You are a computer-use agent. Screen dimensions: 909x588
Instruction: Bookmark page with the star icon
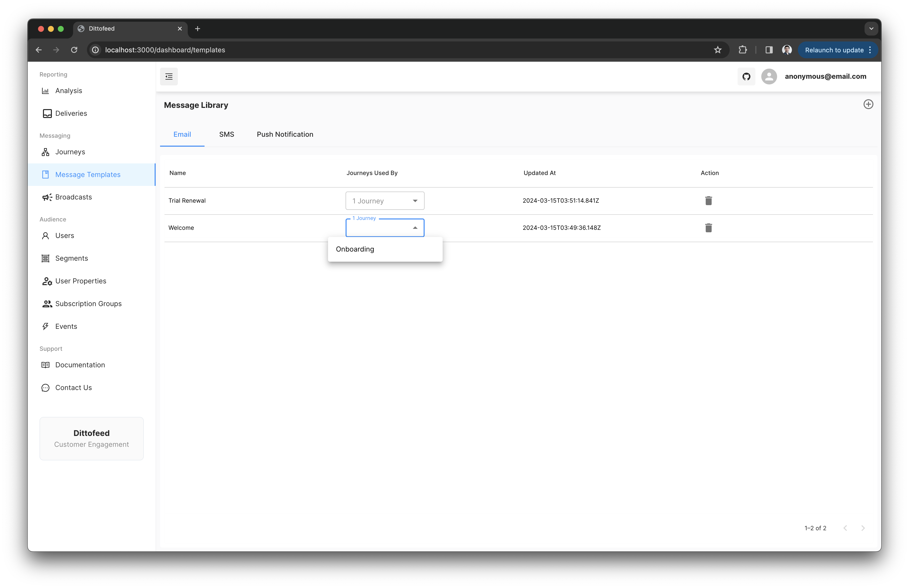point(717,50)
